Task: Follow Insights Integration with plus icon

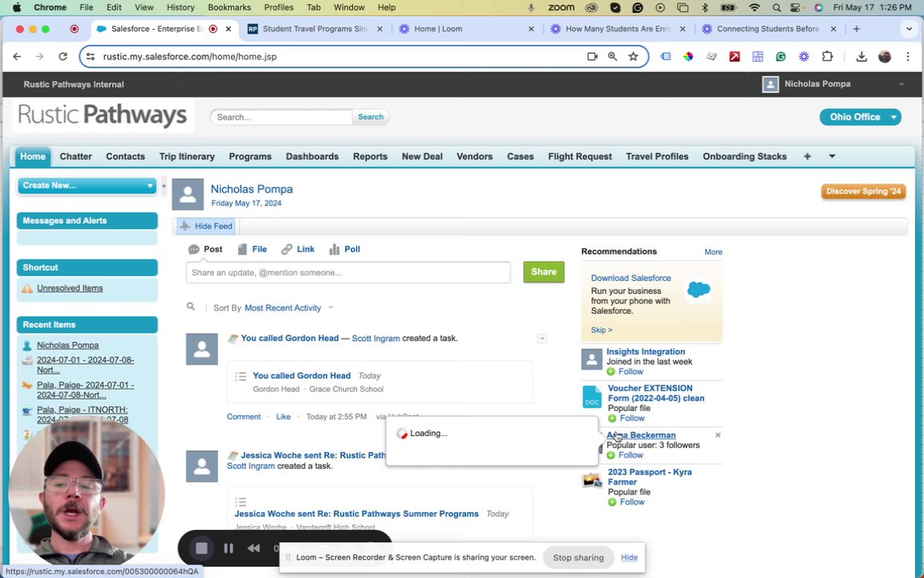Action: [x=611, y=372]
